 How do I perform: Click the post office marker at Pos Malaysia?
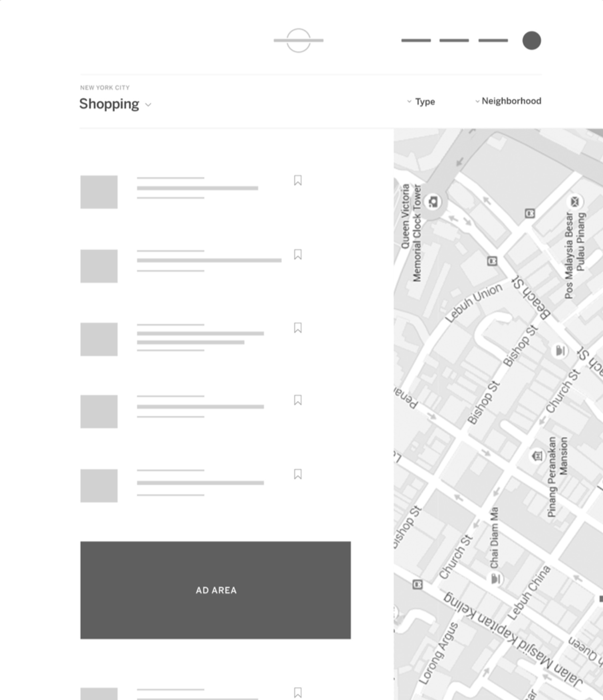(575, 202)
